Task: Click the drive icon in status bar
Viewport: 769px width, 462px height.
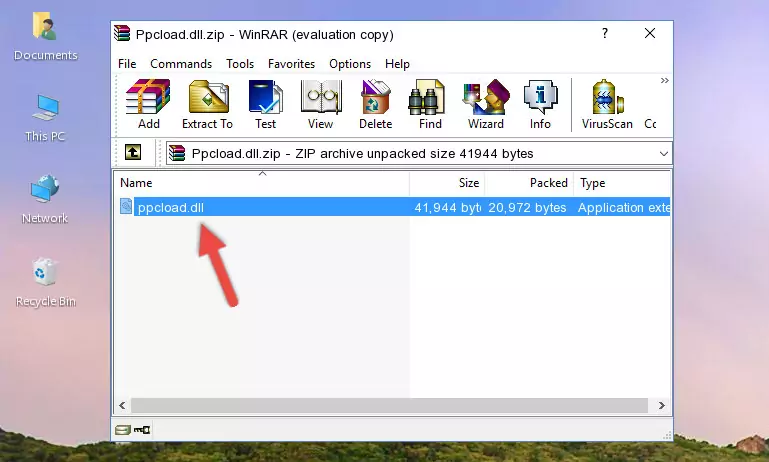Action: coord(123,430)
